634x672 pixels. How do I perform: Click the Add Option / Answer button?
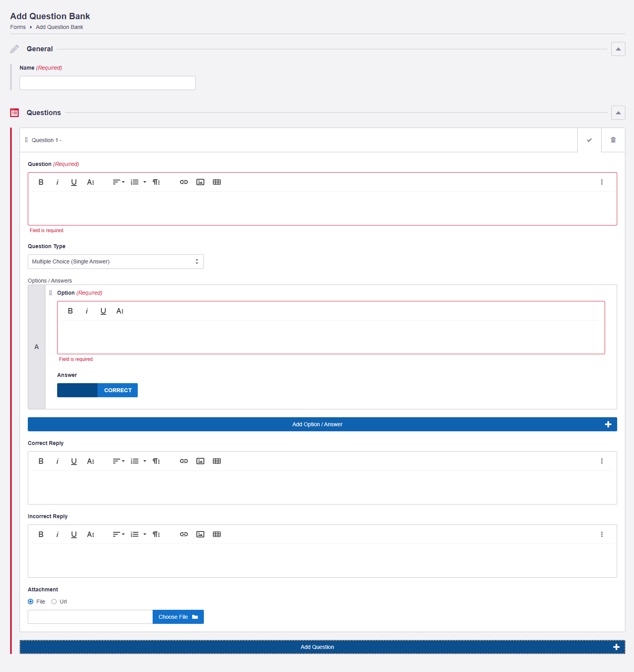[x=322, y=424]
